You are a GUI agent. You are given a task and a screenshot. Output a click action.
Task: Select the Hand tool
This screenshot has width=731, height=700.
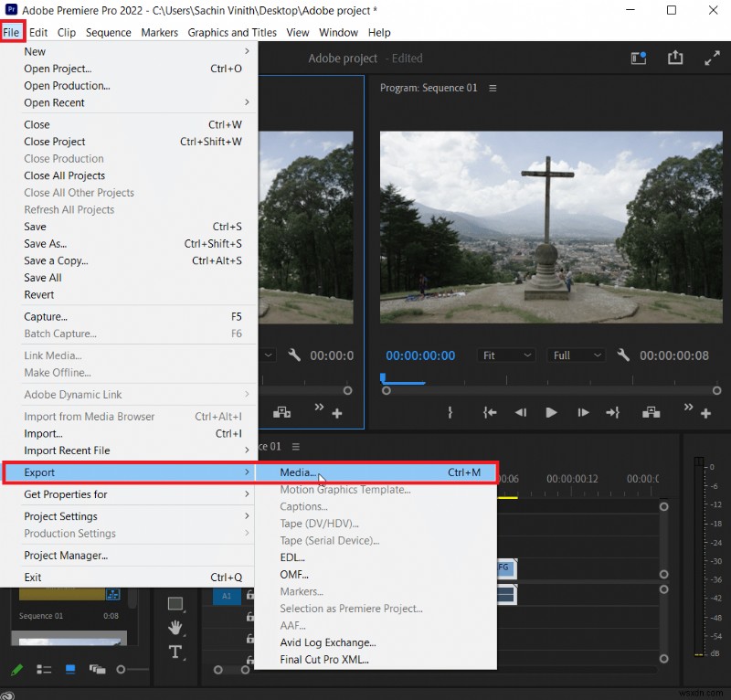point(175,628)
